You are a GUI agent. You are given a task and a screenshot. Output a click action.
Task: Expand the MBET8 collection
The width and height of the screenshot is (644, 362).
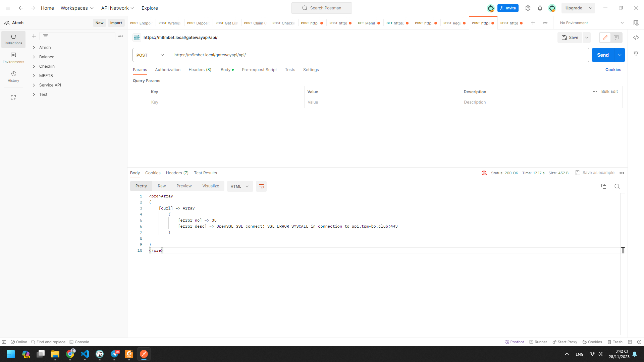[34, 76]
